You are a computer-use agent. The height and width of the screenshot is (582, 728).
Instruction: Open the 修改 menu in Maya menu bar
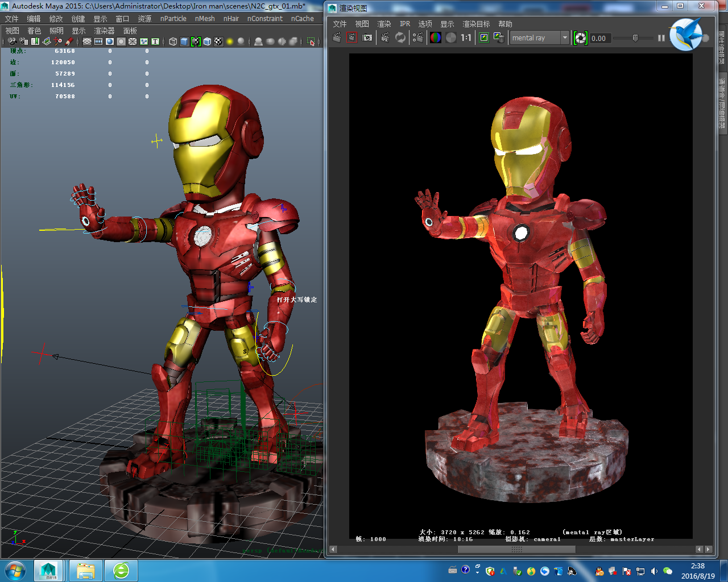[56, 19]
